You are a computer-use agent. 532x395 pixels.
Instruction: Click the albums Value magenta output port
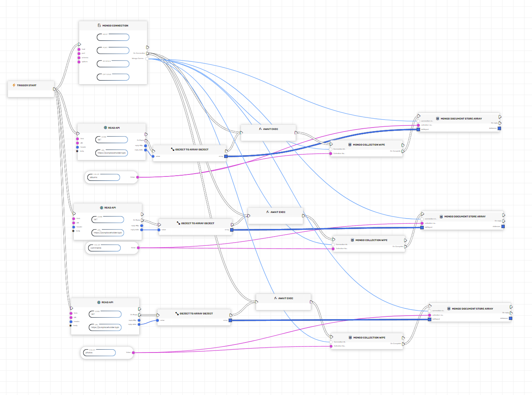[x=138, y=177]
